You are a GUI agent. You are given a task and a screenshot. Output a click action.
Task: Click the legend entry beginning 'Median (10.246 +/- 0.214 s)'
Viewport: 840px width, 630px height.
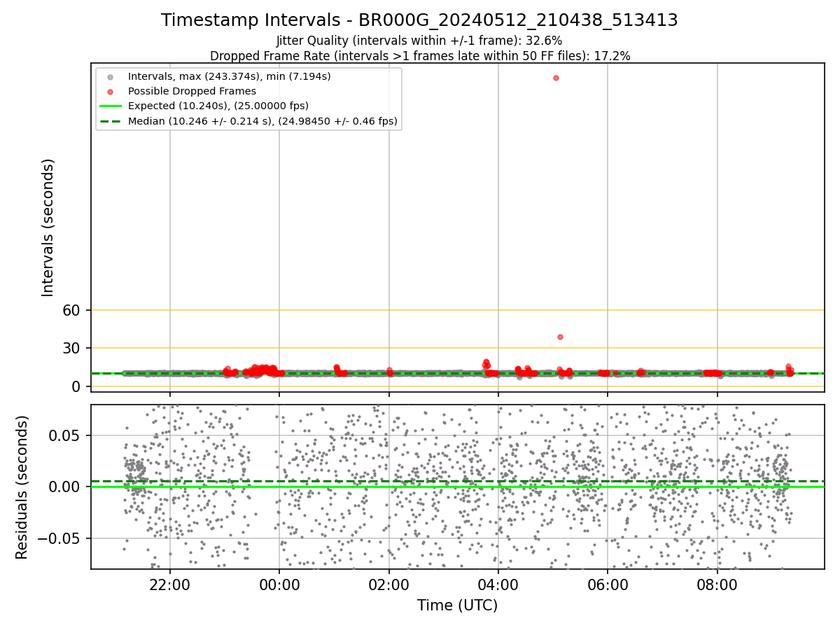click(x=262, y=121)
